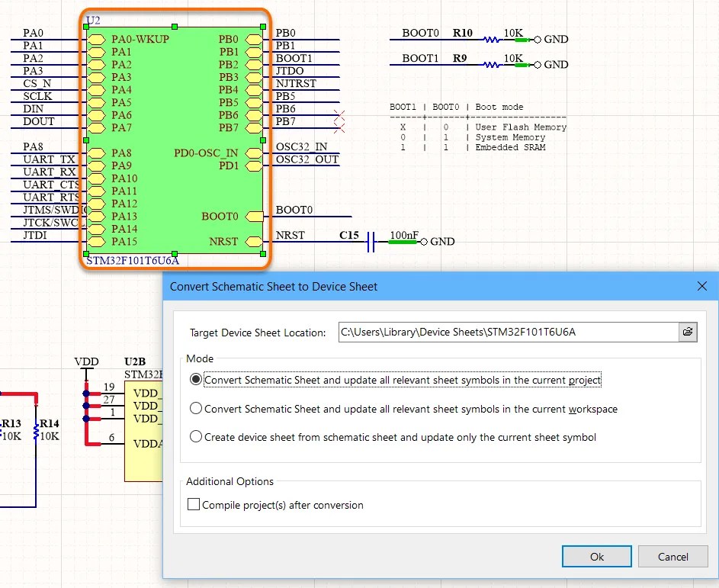Enable 'Compile project(s) after conversion'
This screenshot has width=719, height=588.
coord(194,505)
